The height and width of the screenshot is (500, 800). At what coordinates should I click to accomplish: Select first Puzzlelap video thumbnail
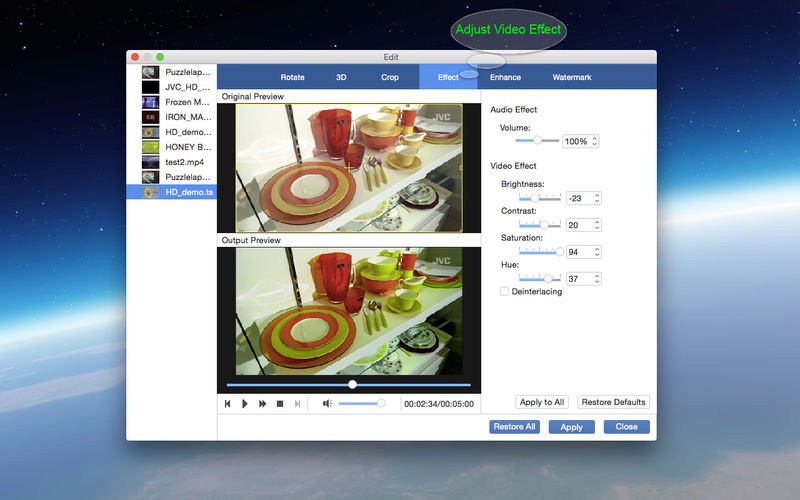(x=151, y=72)
